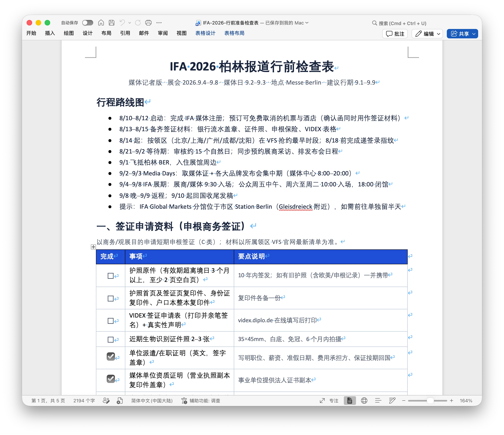
Task: Click the underlined word Gleisdreieck
Action: tap(295, 207)
